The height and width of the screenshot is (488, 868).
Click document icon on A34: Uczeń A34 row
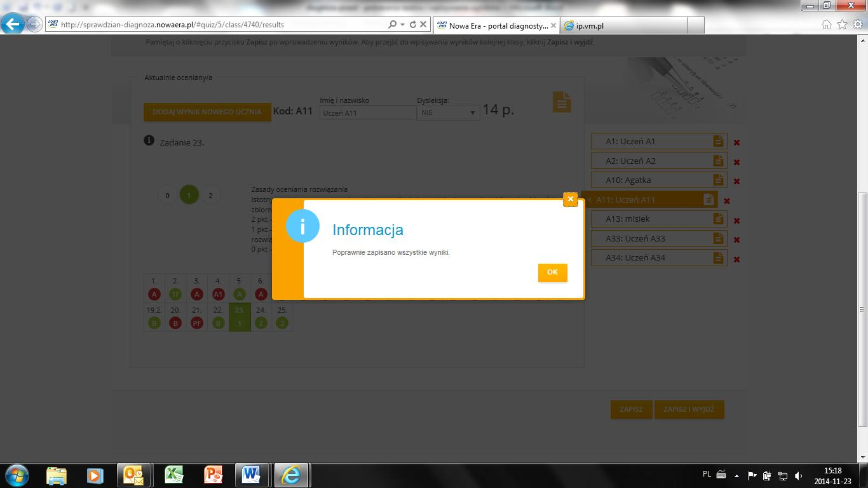718,257
